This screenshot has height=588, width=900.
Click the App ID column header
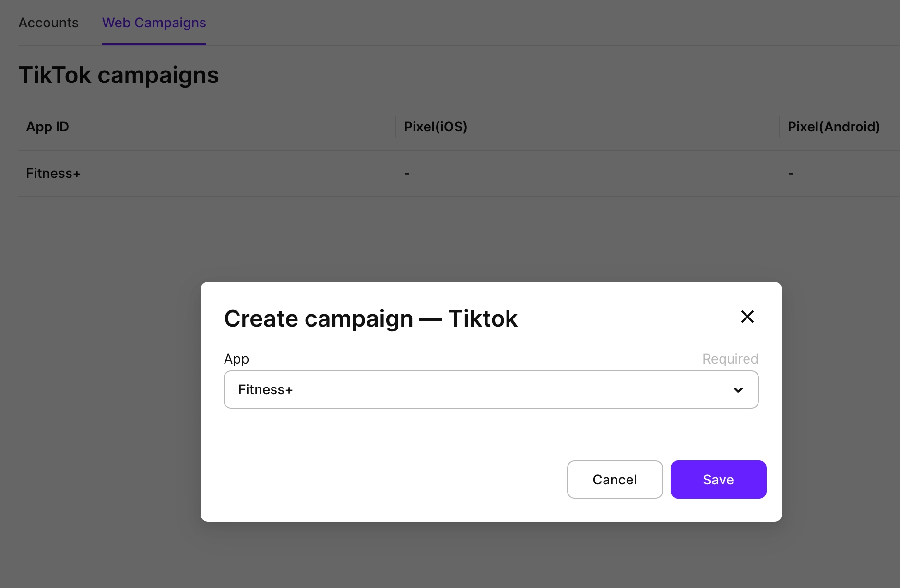[47, 127]
